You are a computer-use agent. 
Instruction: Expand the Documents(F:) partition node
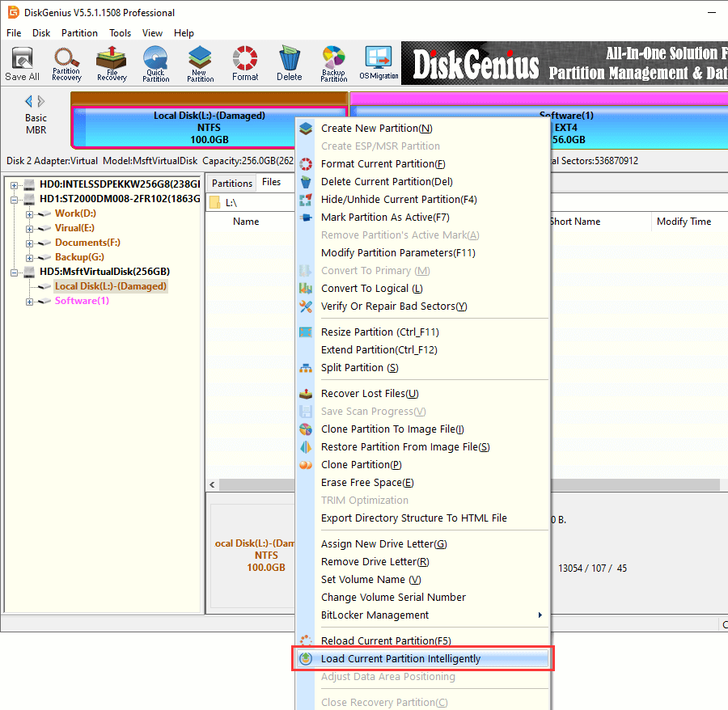tap(29, 243)
